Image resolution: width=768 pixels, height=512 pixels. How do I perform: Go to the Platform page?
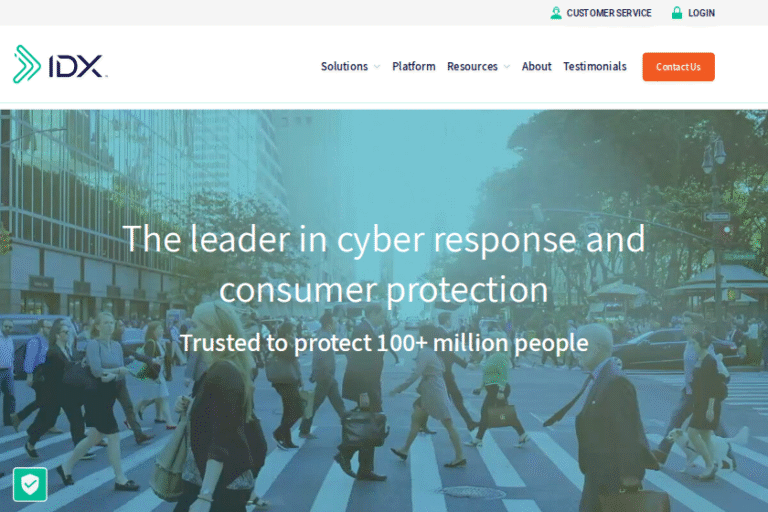[x=414, y=66]
